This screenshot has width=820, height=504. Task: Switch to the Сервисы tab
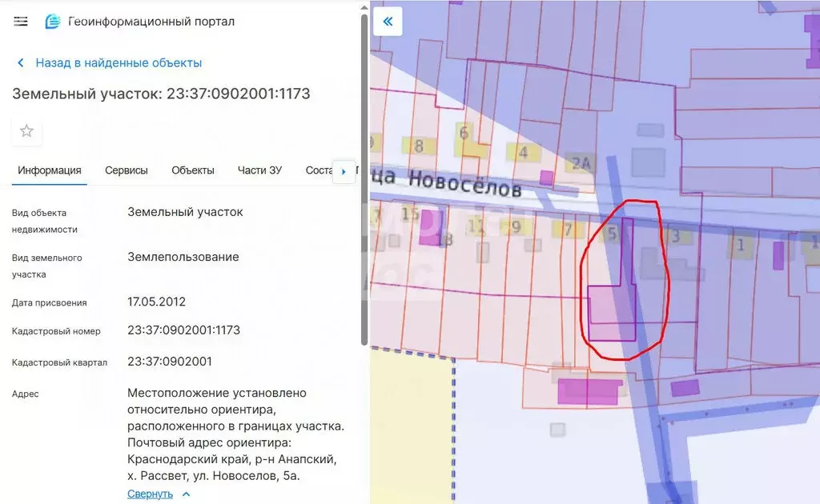(126, 170)
